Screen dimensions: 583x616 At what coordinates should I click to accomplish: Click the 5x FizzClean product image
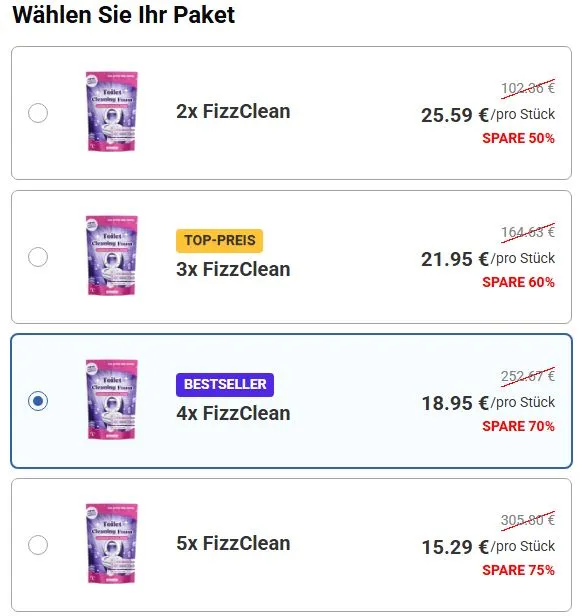pos(112,543)
